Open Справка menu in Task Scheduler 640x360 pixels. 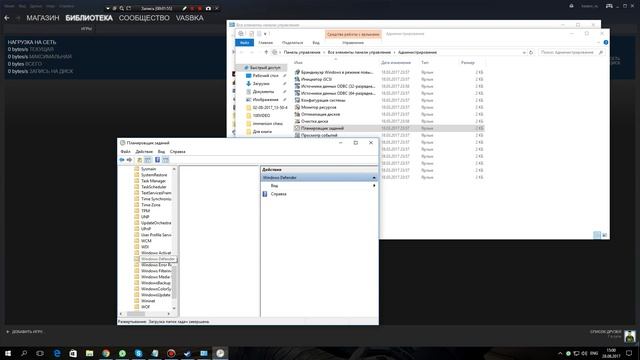point(178,151)
